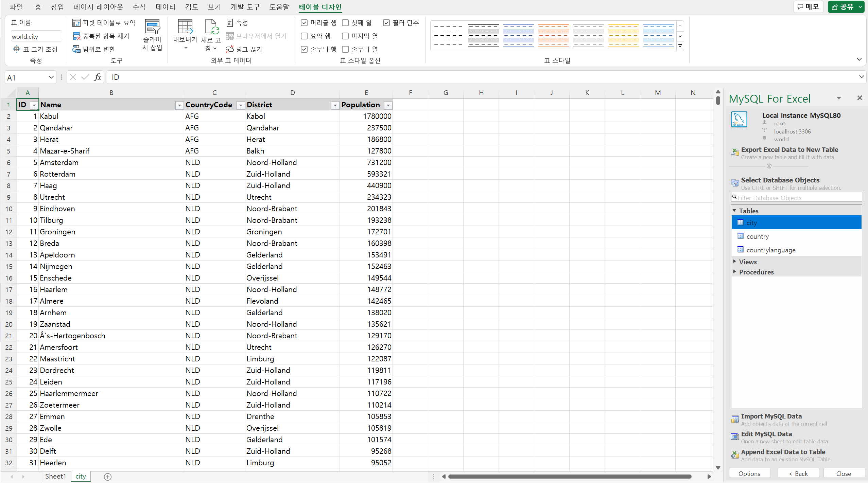
Task: Click Edit MySQL Data link
Action: click(x=766, y=434)
